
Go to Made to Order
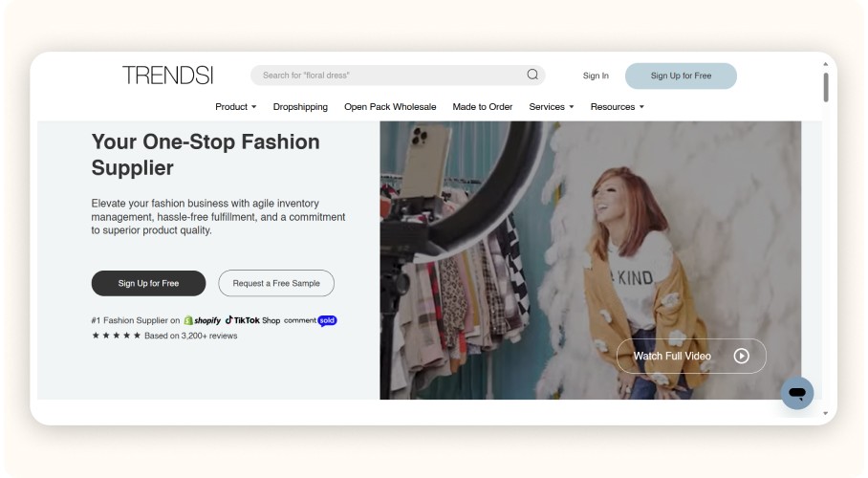click(482, 106)
